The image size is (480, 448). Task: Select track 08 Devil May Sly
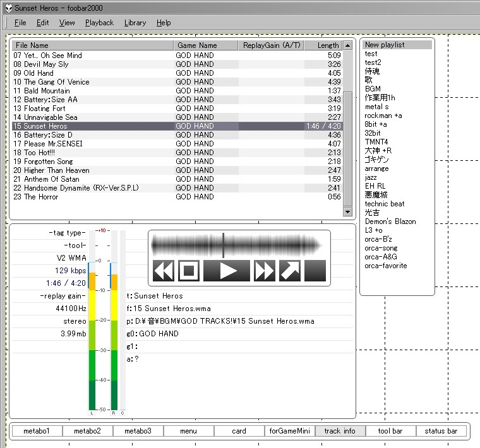click(x=177, y=64)
